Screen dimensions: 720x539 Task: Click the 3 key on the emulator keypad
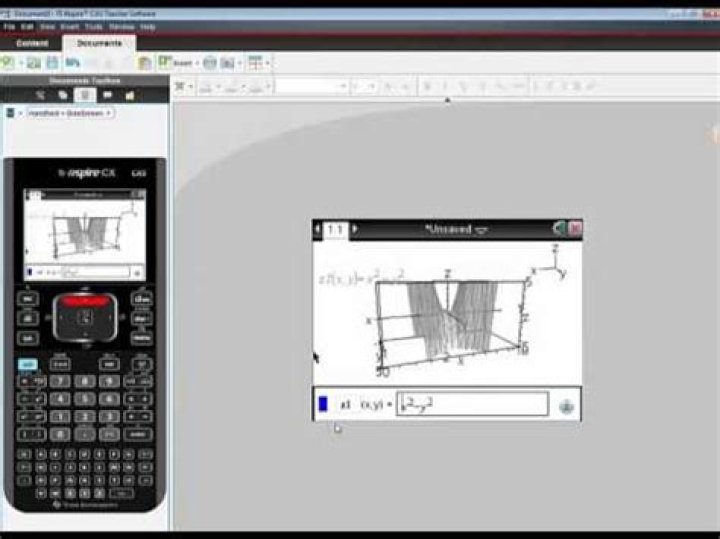(109, 417)
